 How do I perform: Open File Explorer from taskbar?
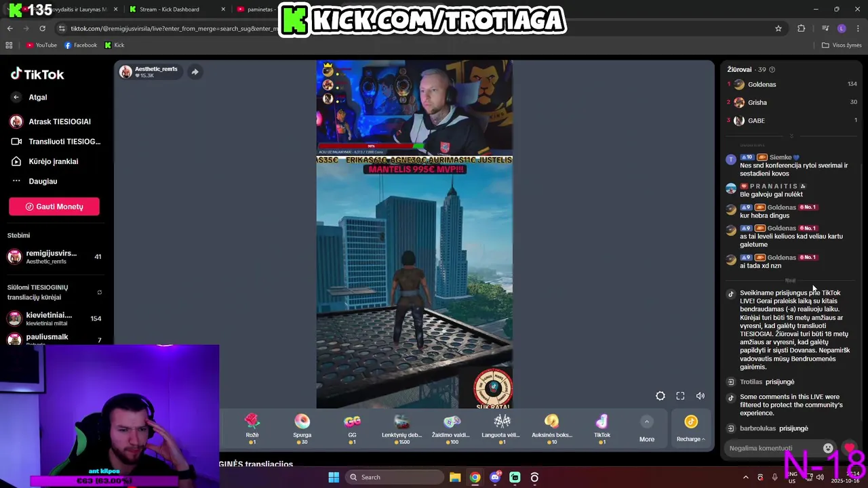(455, 477)
